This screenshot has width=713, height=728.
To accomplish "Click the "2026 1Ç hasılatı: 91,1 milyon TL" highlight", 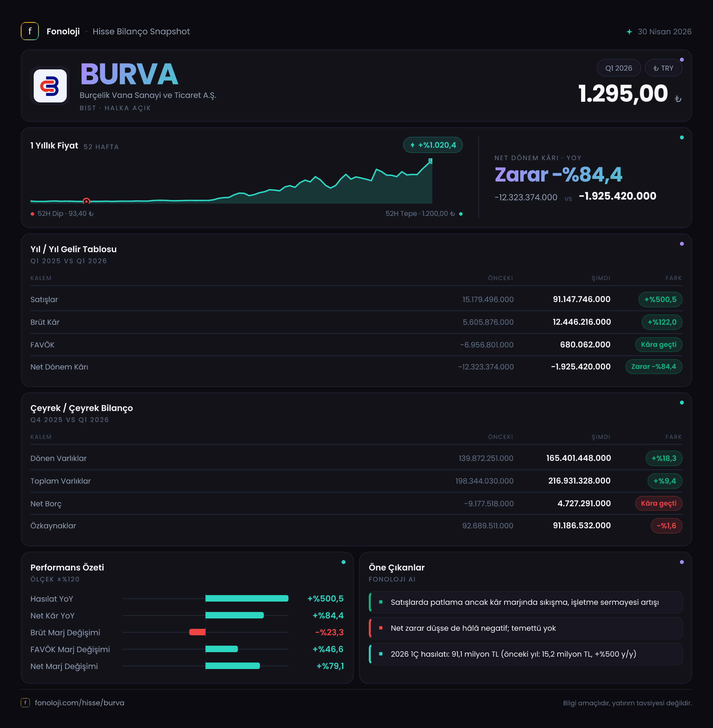I will click(x=525, y=654).
